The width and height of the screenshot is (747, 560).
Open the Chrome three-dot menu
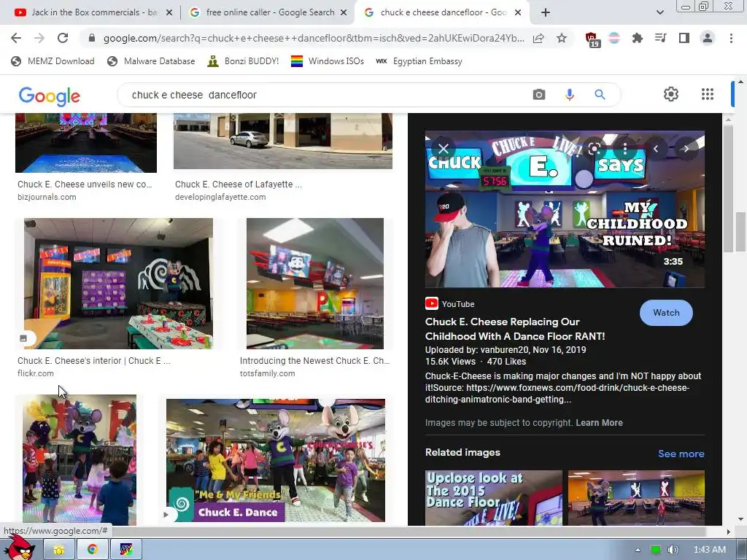pos(731,38)
